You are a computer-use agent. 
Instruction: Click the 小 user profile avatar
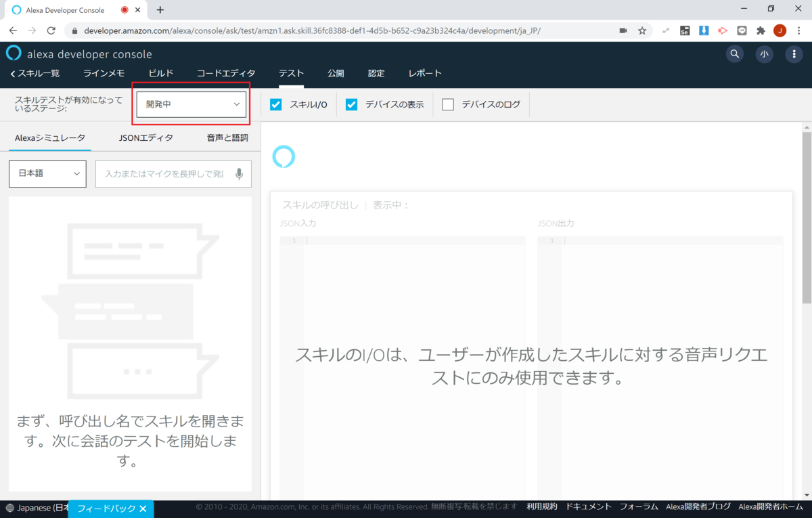[x=764, y=53]
